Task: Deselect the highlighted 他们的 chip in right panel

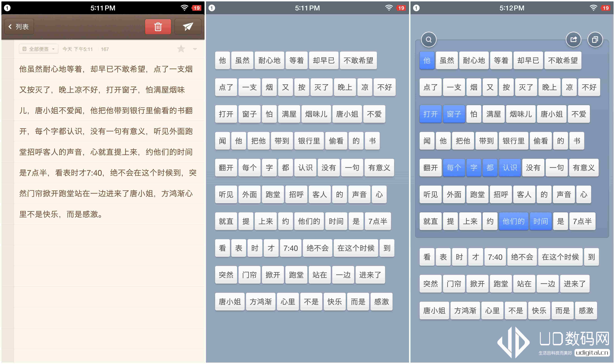Action: pyautogui.click(x=513, y=221)
